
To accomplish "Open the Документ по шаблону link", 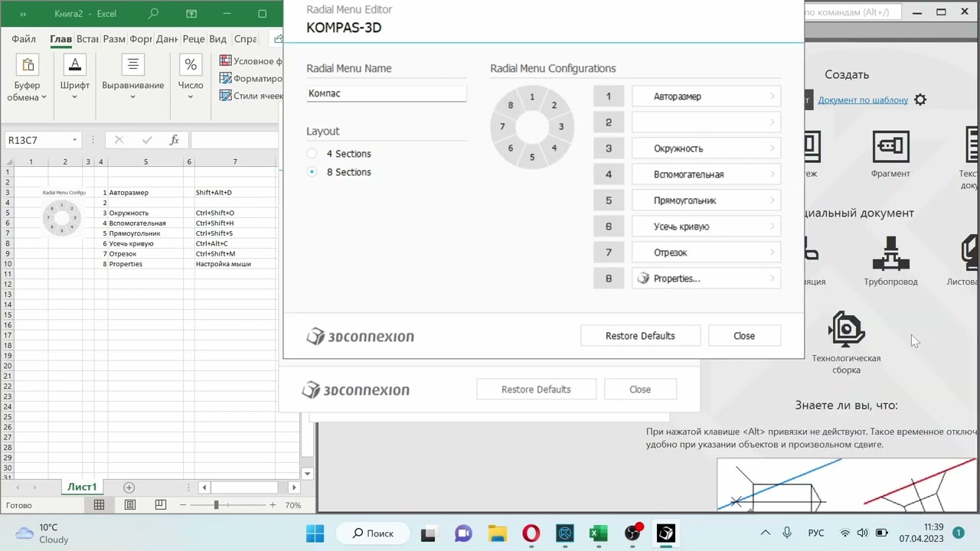I will 863,100.
